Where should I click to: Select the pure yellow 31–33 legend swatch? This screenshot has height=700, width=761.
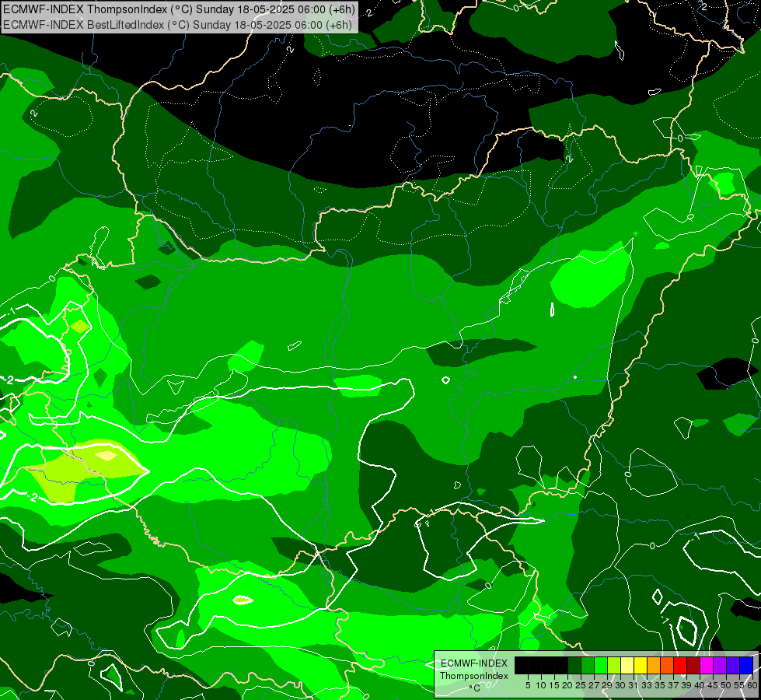pos(641,665)
